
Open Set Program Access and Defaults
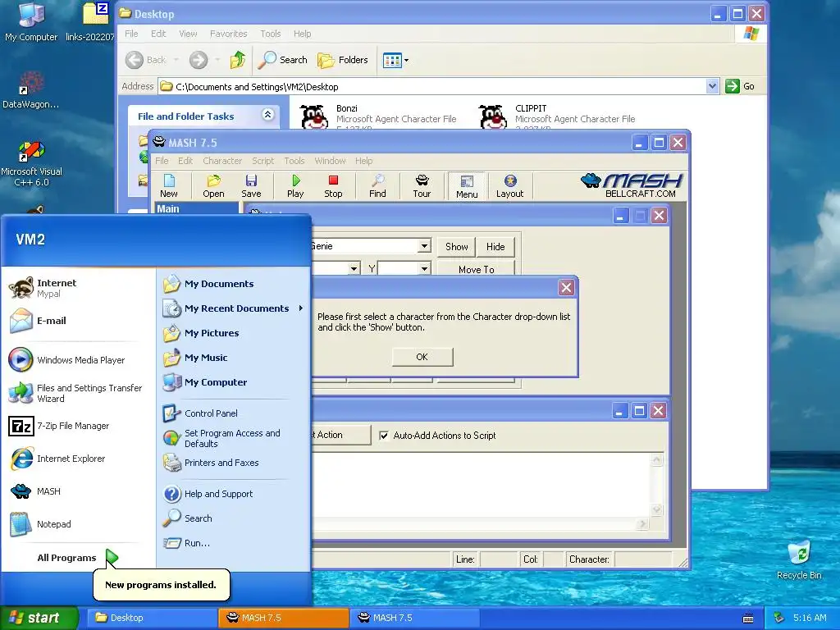pos(221,438)
